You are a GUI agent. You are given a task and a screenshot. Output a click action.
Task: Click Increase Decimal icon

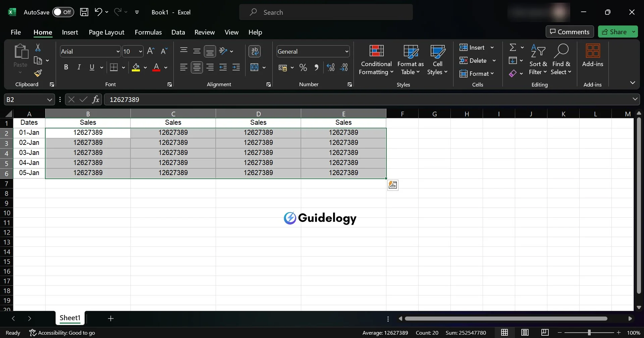point(331,68)
